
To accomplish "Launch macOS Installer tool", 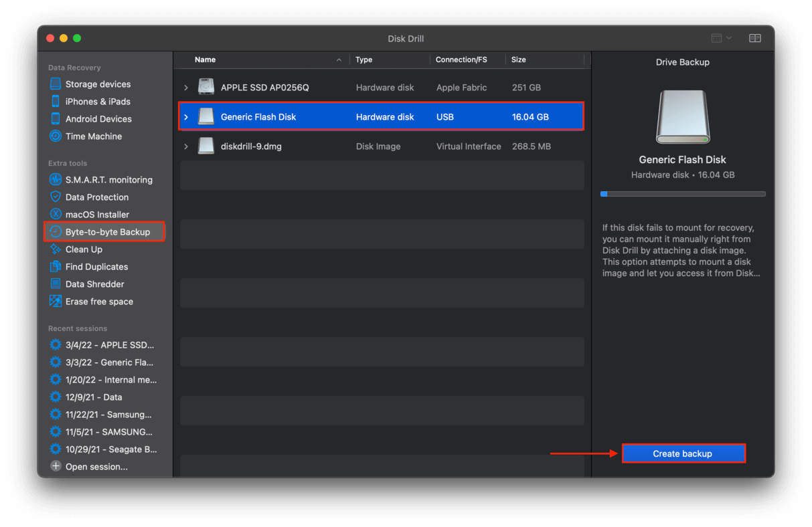I will click(97, 215).
